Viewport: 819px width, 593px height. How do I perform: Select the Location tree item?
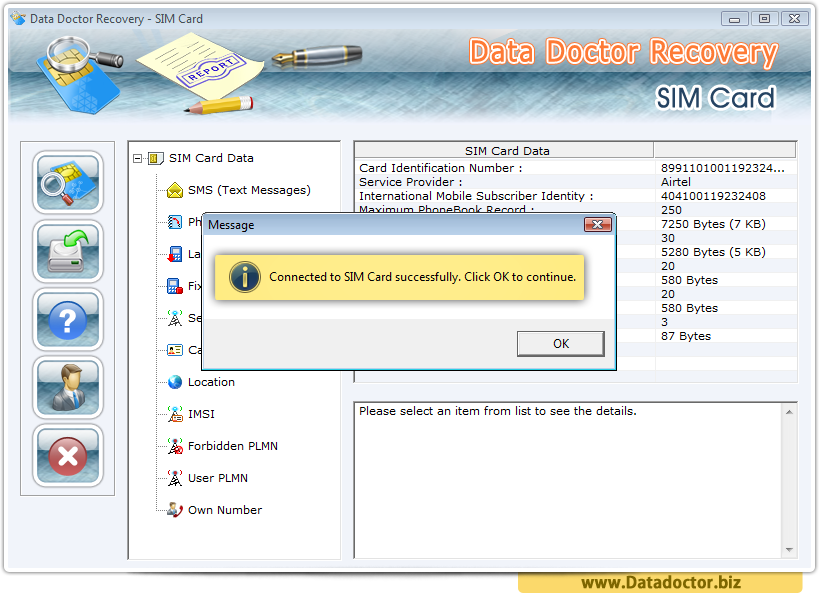point(211,382)
